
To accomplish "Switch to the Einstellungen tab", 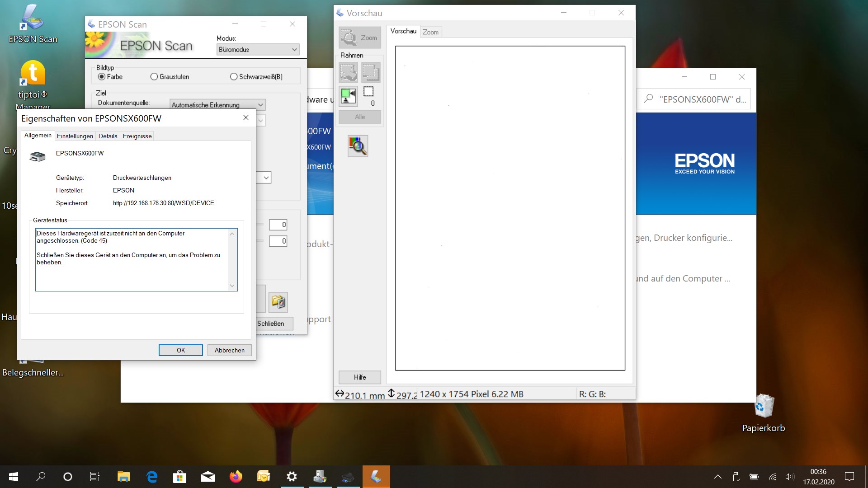I will (75, 136).
